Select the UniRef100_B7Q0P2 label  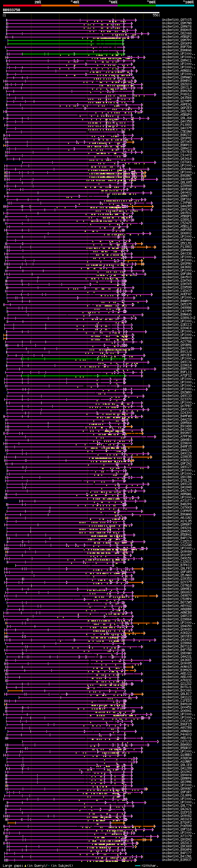(x=177, y=822)
